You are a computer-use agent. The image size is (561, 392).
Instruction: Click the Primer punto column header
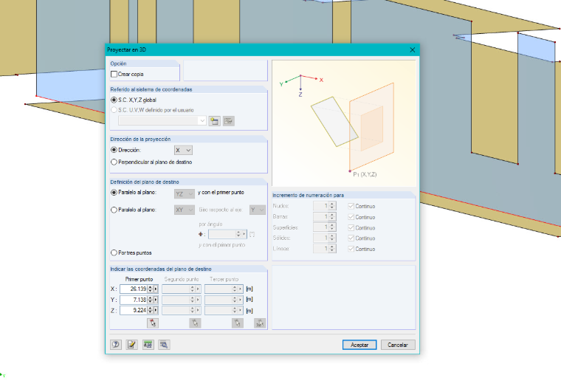[139, 279]
